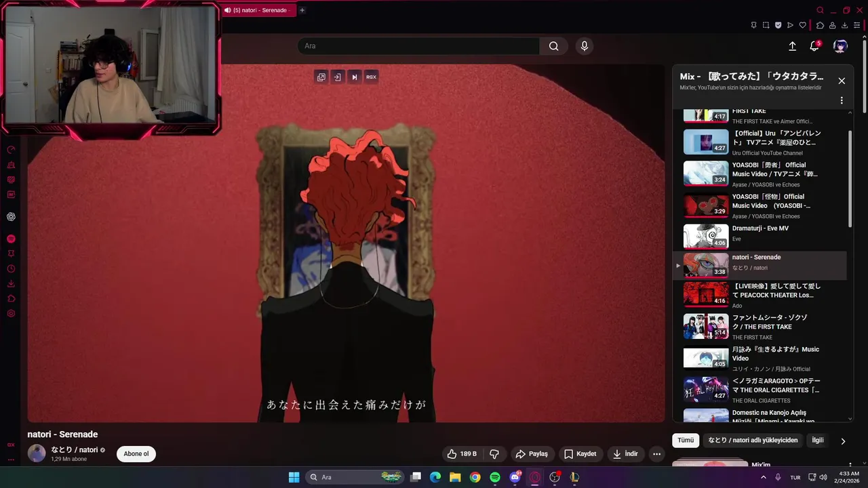Open Discord from the taskbar
This screenshot has width=868, height=488.
[515, 477]
